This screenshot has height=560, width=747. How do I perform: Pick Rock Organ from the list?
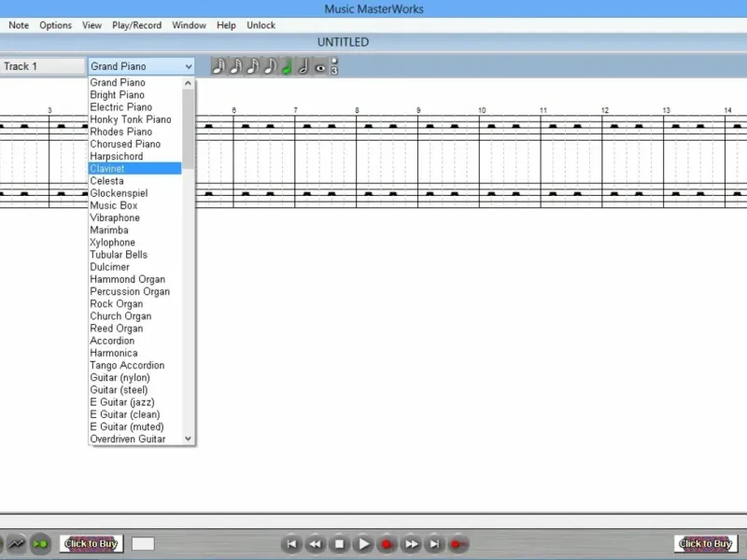pyautogui.click(x=134, y=304)
